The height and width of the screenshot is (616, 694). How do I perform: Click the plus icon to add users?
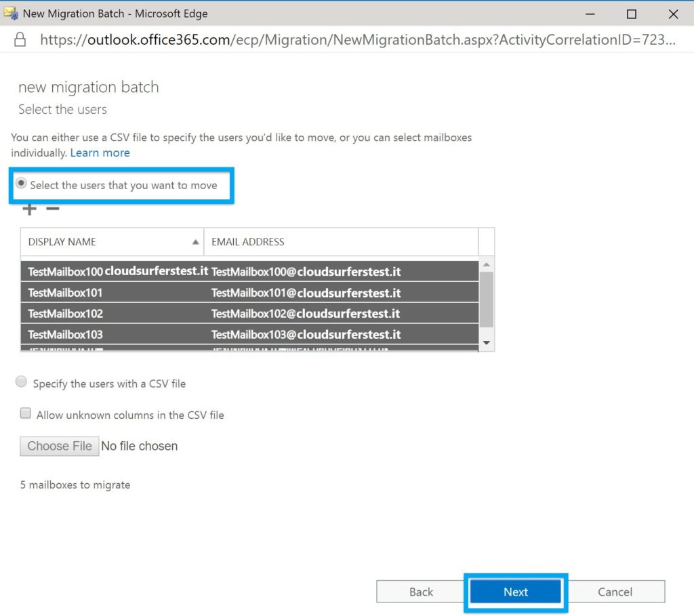point(30,209)
